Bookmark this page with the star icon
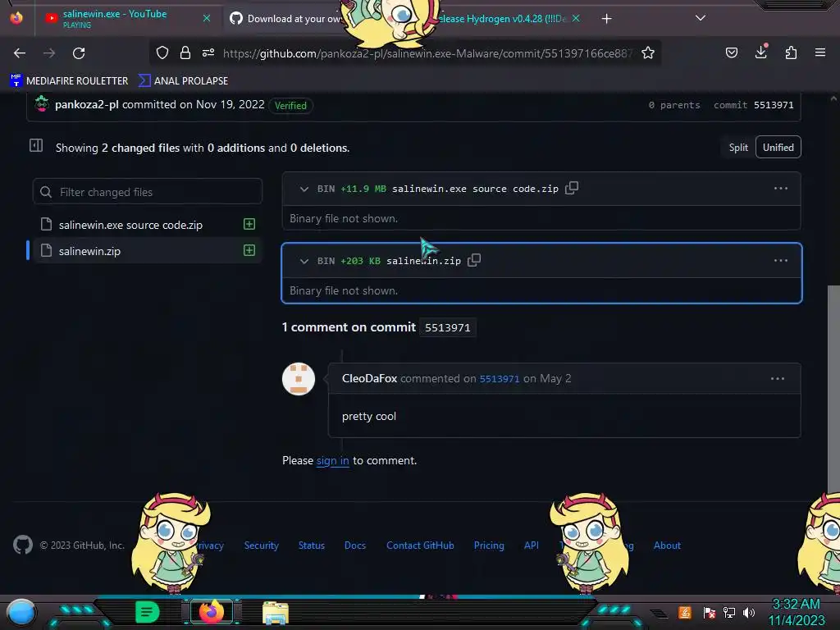The image size is (840, 630). 648,52
